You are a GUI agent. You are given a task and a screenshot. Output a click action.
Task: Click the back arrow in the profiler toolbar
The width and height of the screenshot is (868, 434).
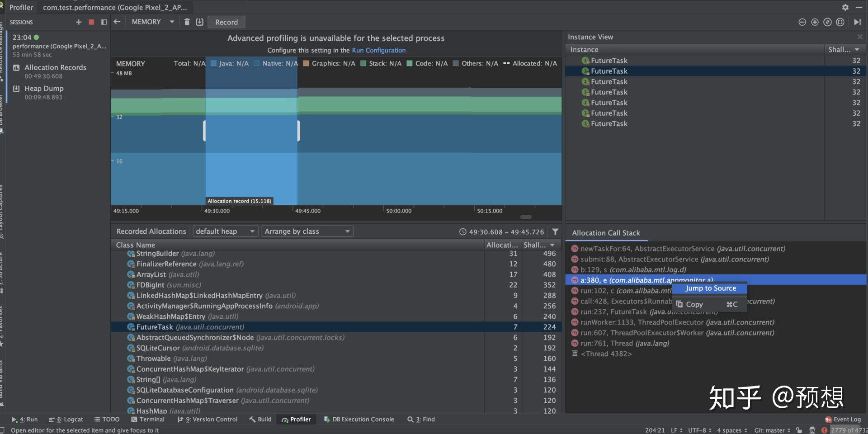[x=117, y=22]
